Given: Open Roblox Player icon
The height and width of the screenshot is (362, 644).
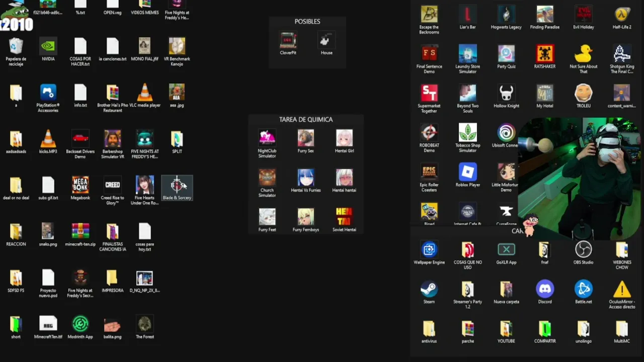Looking at the screenshot, I should click(x=468, y=172).
